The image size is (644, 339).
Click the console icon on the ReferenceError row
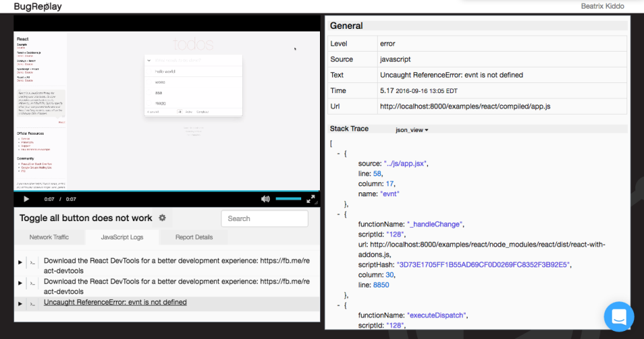[x=32, y=304]
